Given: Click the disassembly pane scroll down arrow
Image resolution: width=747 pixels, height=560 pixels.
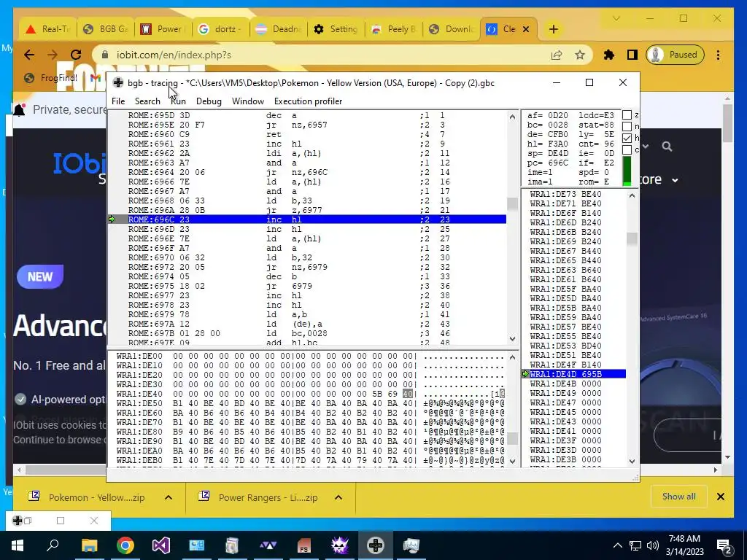Looking at the screenshot, I should [x=512, y=339].
